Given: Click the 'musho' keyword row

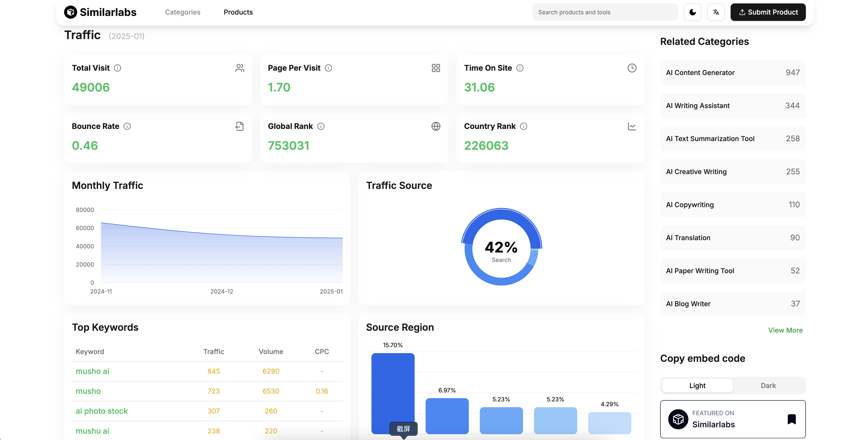Looking at the screenshot, I should [x=207, y=391].
